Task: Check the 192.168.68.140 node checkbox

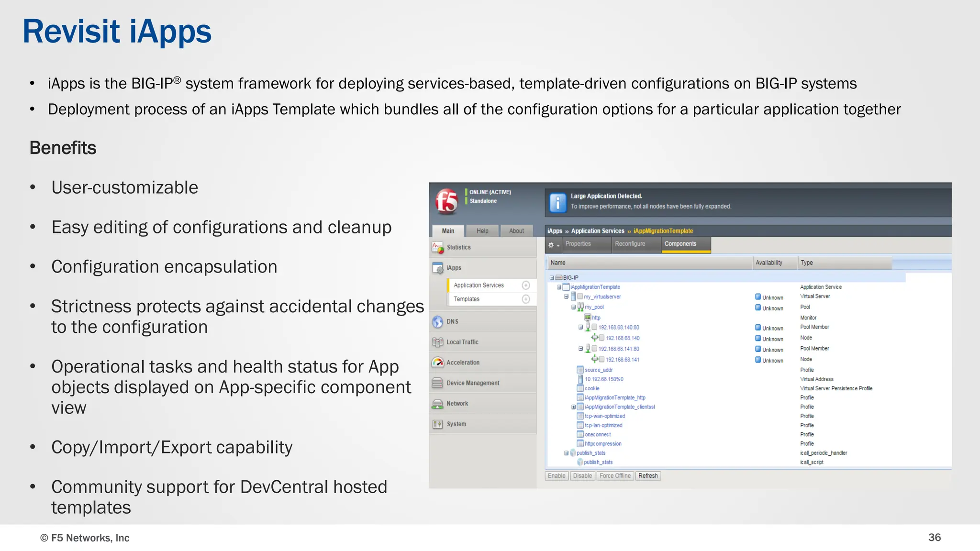Action: [602, 338]
